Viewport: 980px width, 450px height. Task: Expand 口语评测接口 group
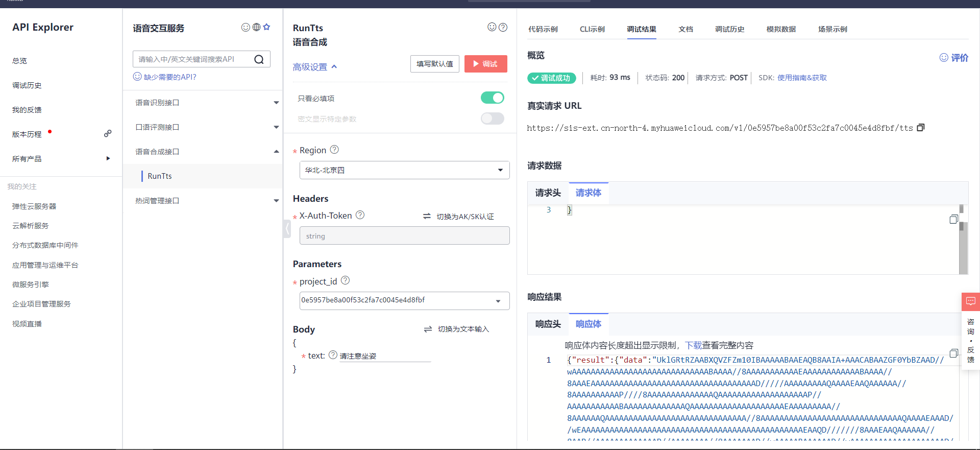coord(276,127)
